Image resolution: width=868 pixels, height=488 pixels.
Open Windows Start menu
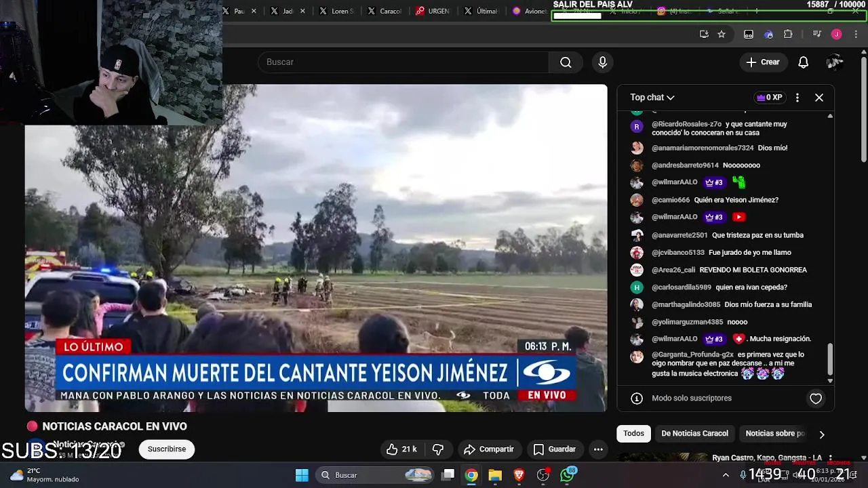tap(302, 475)
